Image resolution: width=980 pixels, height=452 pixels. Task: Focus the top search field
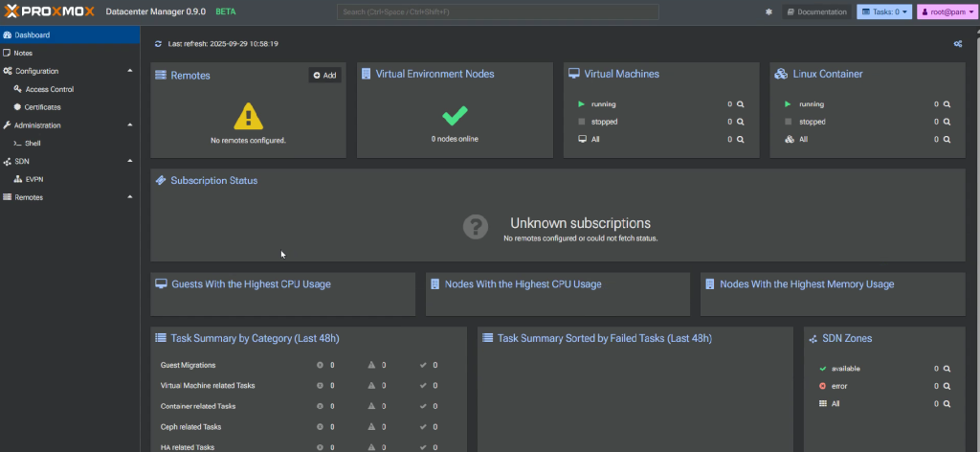click(x=497, y=11)
